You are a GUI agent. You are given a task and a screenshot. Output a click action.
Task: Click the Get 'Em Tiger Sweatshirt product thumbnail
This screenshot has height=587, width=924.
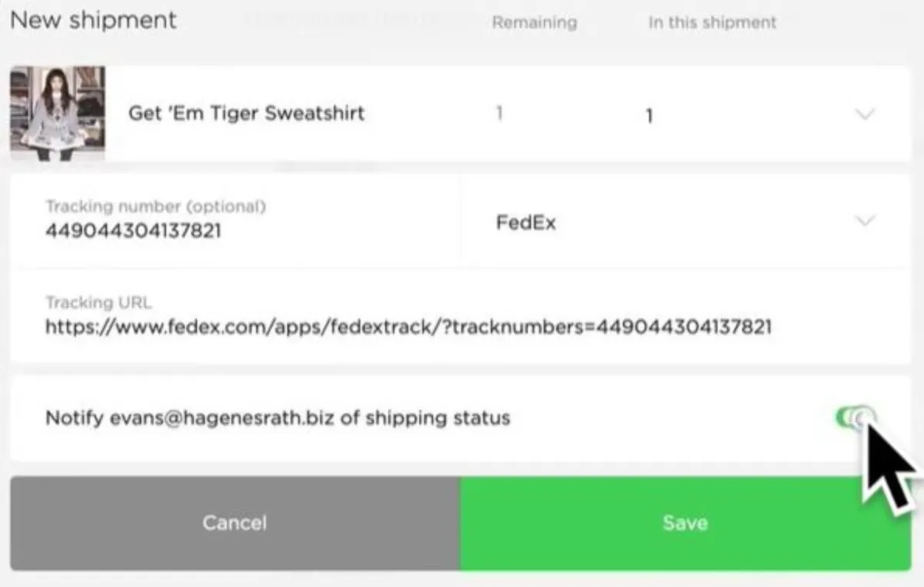(x=58, y=113)
